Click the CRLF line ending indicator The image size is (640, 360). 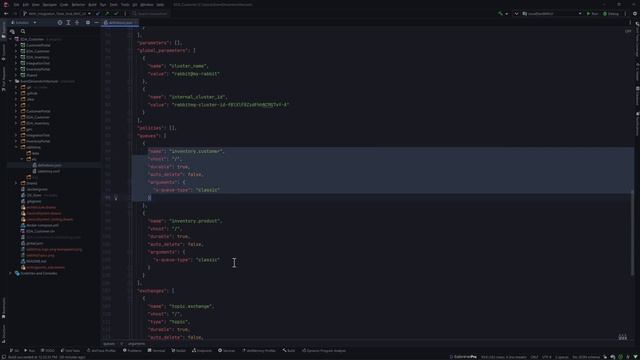[534, 357]
